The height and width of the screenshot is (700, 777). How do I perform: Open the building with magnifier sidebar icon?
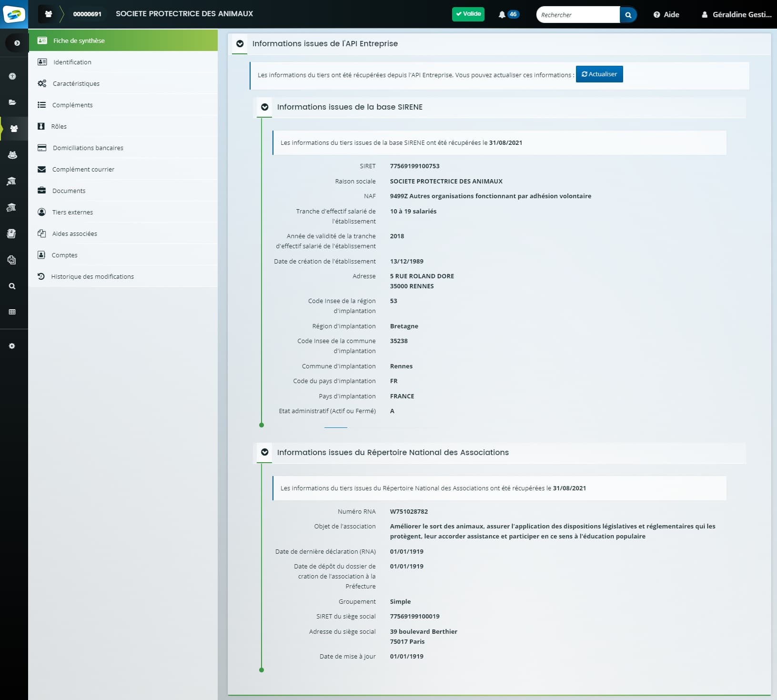click(11, 181)
